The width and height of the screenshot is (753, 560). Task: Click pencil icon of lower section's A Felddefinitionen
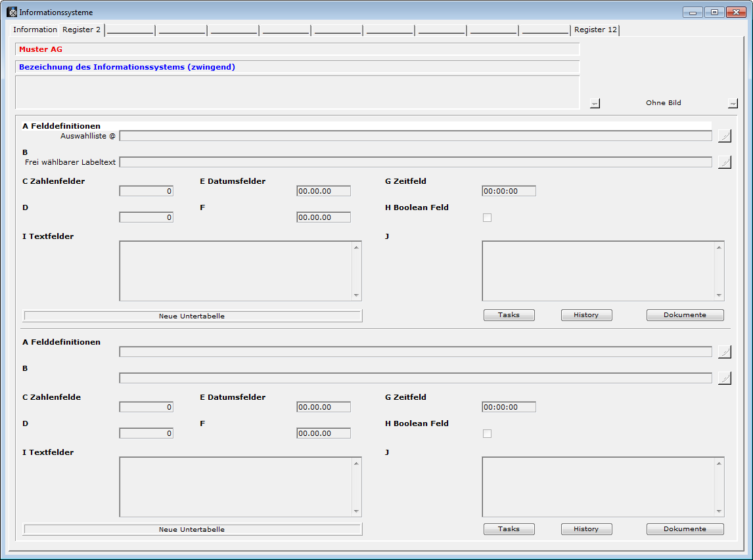(724, 352)
